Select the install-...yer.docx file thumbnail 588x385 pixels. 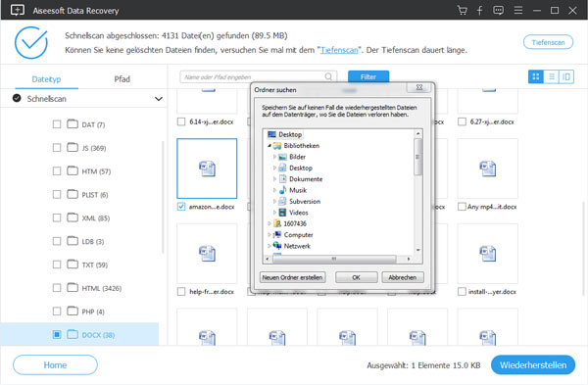(487, 254)
